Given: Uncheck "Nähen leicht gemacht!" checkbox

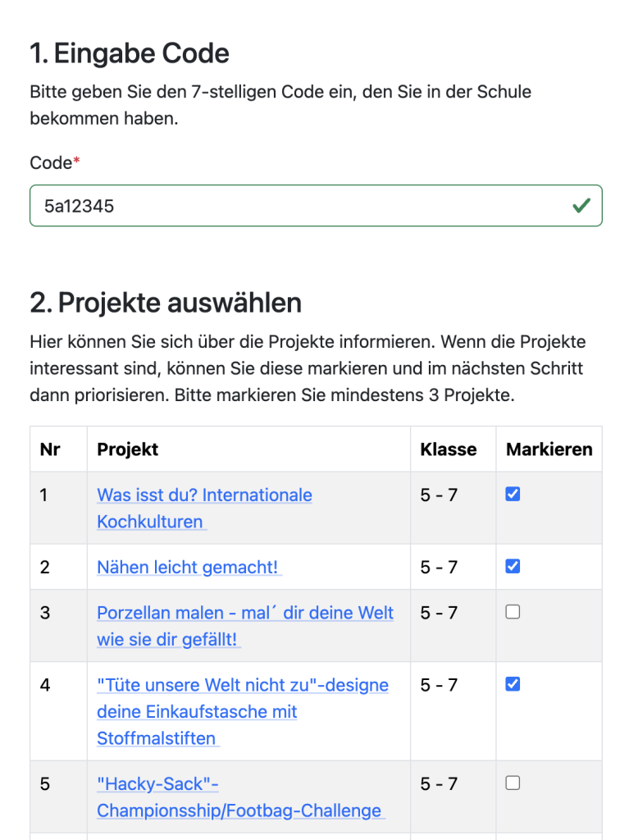Looking at the screenshot, I should tap(513, 566).
